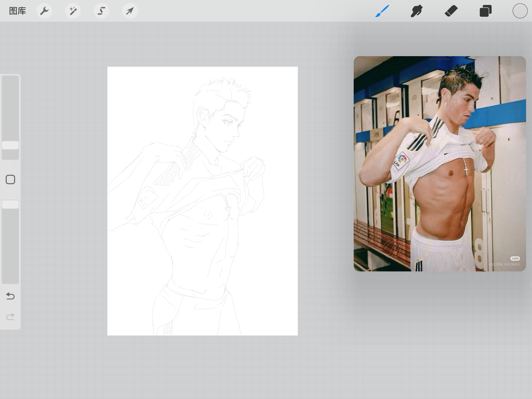Open the Adjustments magic wand menu
This screenshot has height=399, width=532.
73,11
